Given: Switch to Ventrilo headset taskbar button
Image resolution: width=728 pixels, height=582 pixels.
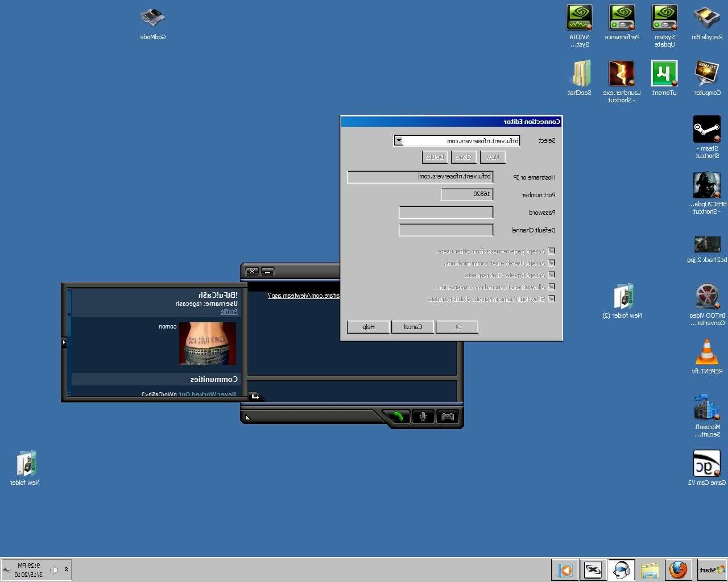Looking at the screenshot, I should (x=621, y=569).
